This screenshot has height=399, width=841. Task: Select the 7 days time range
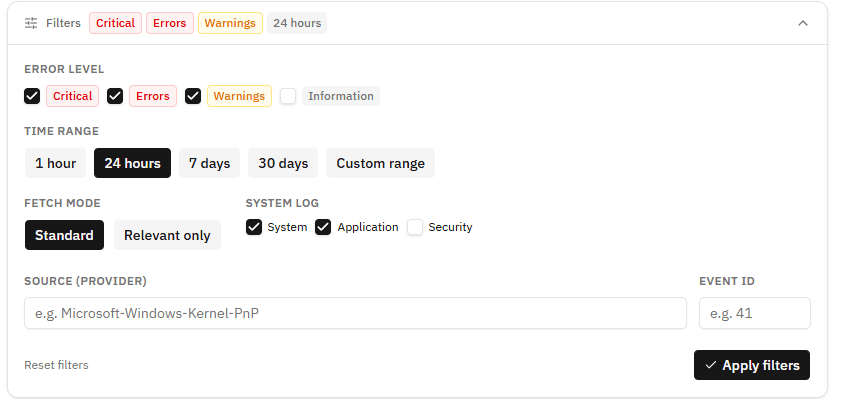(210, 163)
